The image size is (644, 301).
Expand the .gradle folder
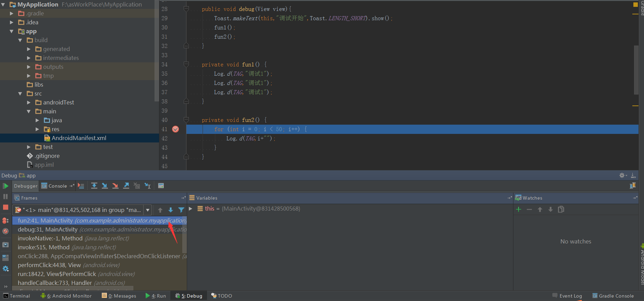(x=12, y=13)
